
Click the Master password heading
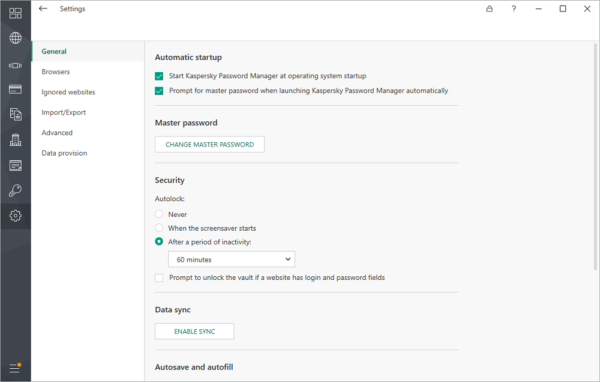tap(186, 123)
